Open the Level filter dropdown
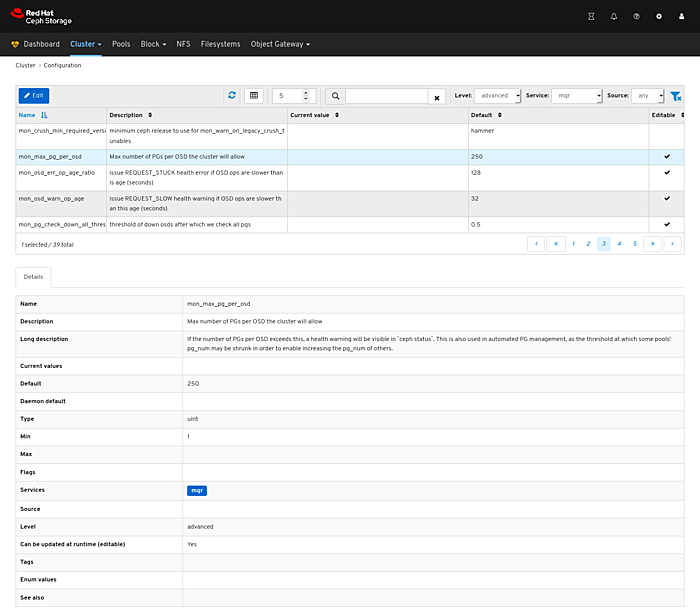 point(498,96)
